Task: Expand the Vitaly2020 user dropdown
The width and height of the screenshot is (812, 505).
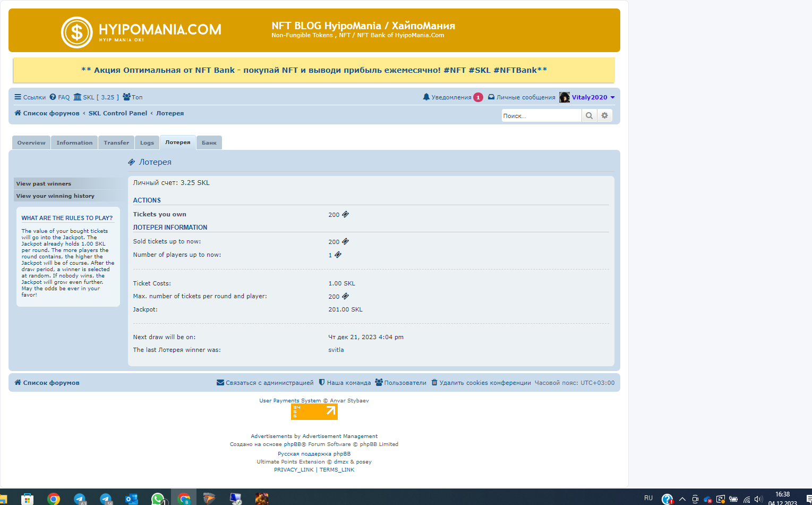Action: tap(612, 97)
